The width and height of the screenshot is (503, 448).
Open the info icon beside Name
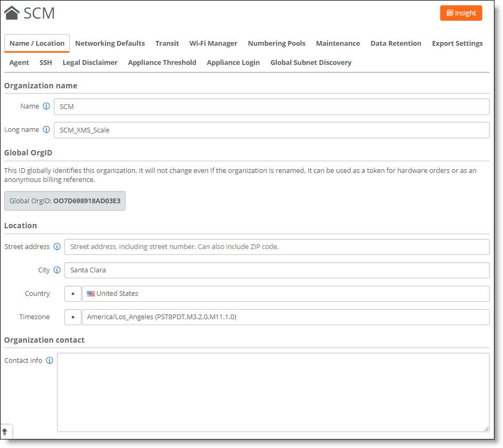[46, 106]
